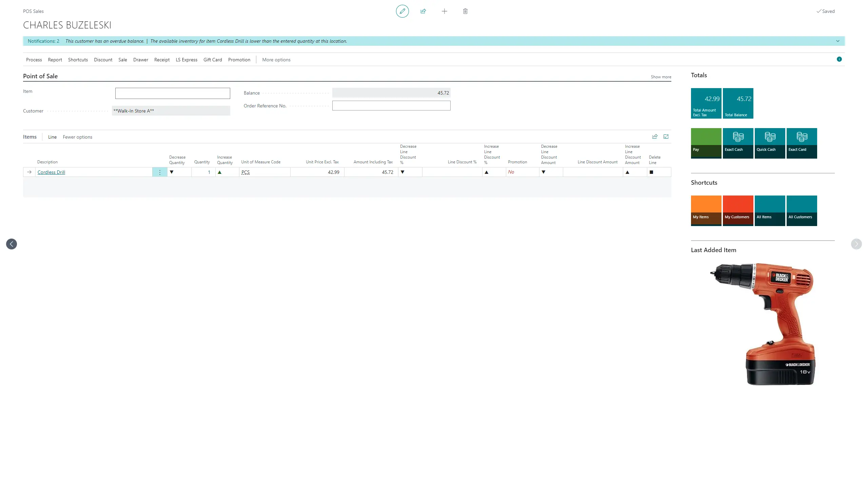
Task: Open the Gift Card menu
Action: click(x=213, y=60)
